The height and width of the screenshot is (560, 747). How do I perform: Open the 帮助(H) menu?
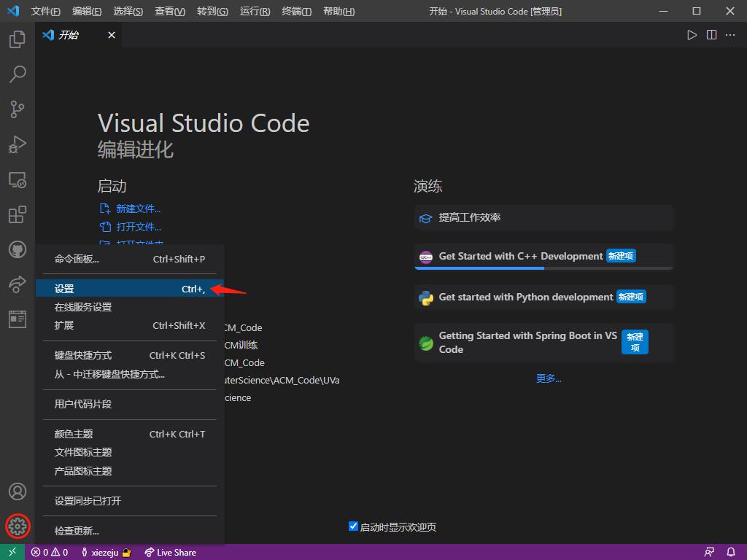coord(338,11)
